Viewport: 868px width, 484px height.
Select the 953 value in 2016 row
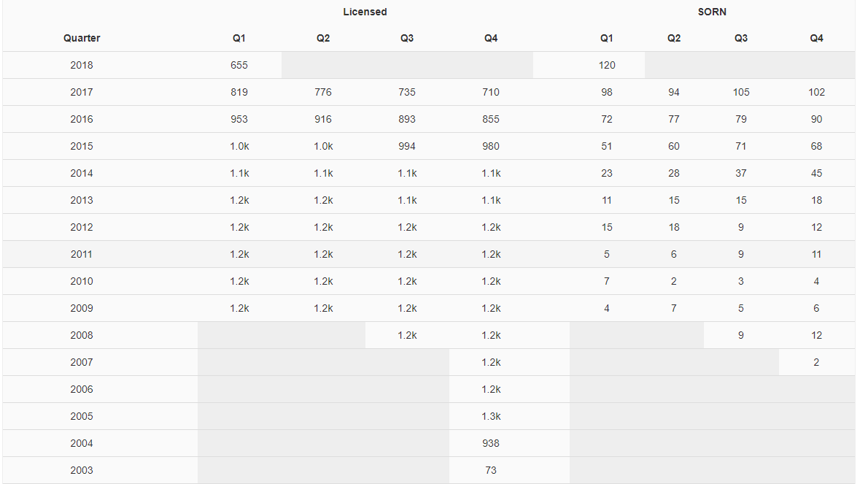pyautogui.click(x=239, y=120)
